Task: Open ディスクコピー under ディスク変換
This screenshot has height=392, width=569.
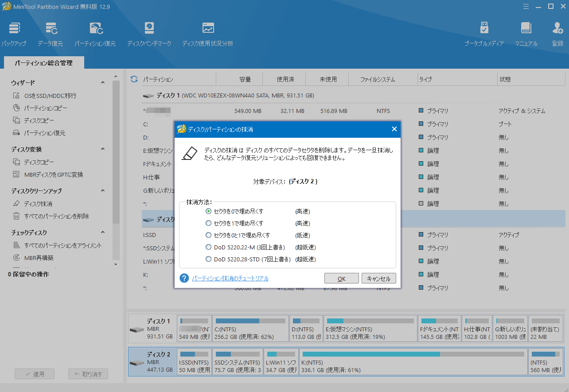Action: click(x=33, y=162)
